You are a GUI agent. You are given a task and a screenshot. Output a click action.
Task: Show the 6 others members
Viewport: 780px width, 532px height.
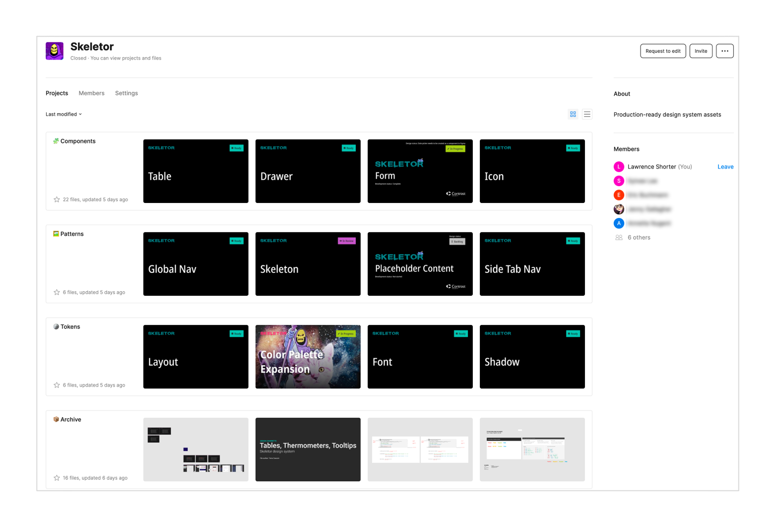(x=639, y=238)
